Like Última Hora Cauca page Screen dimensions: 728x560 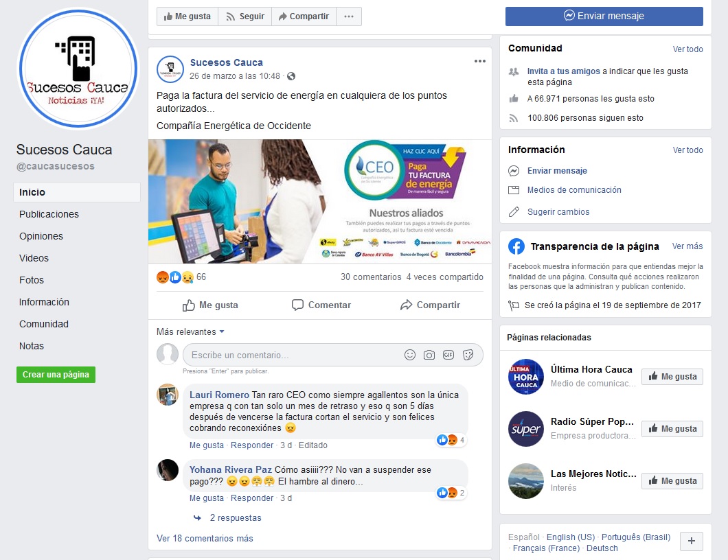point(672,376)
